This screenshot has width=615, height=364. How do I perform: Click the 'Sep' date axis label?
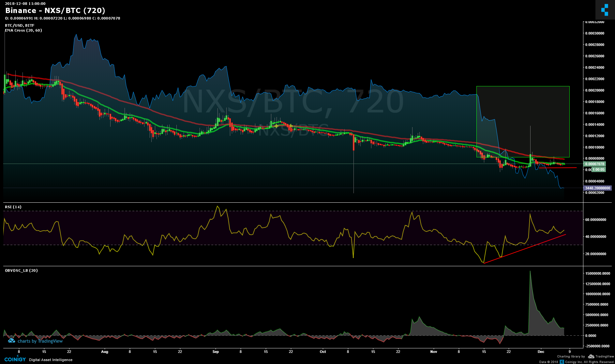point(216,352)
